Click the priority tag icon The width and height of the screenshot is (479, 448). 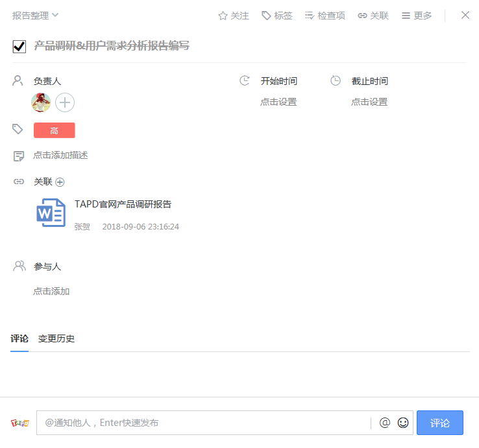point(18,129)
